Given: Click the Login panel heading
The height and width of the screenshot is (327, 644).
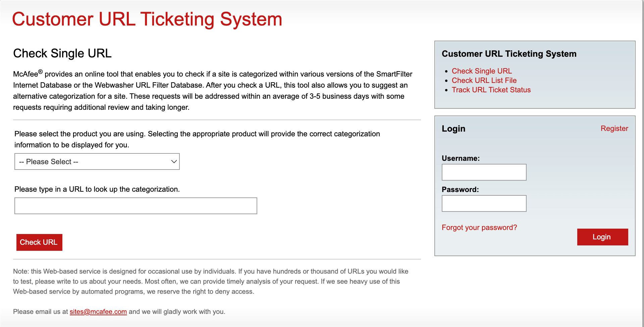Looking at the screenshot, I should pyautogui.click(x=453, y=129).
